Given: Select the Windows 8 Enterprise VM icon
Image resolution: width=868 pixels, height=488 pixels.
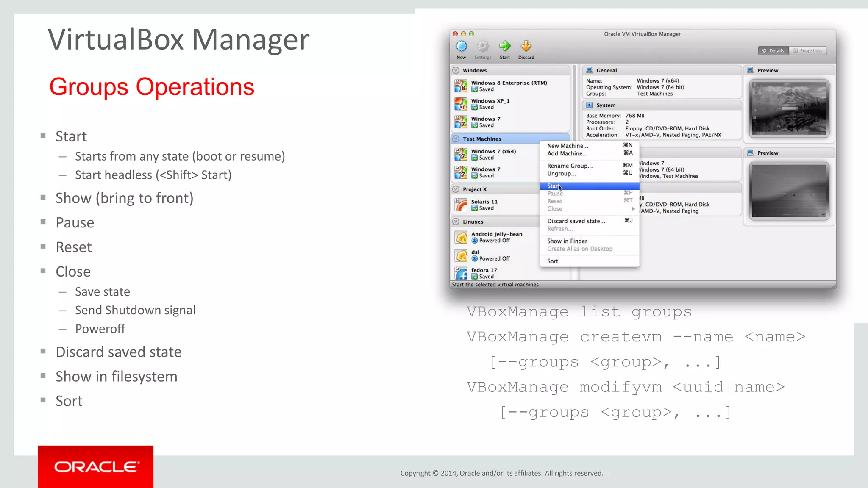Looking at the screenshot, I should pos(461,86).
